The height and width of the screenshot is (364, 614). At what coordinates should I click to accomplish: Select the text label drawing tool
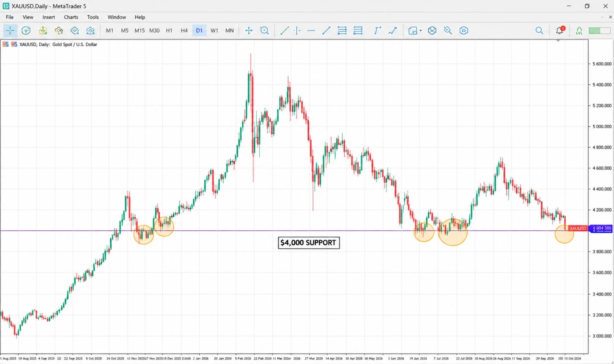click(377, 30)
